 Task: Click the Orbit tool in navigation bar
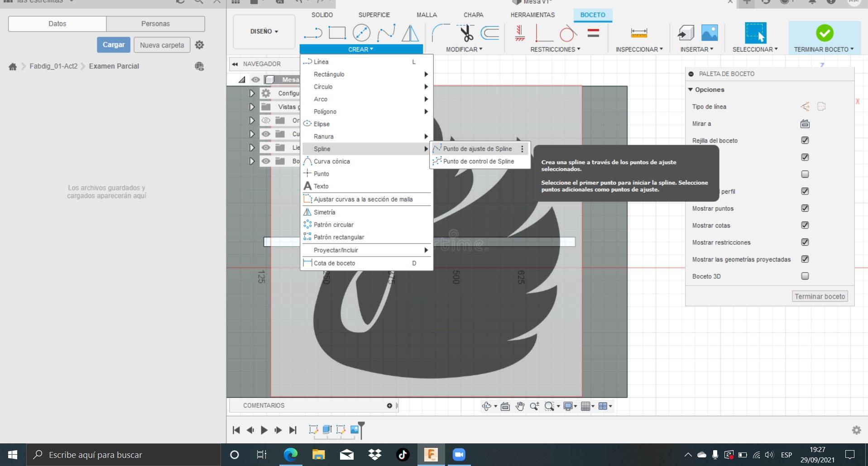[487, 406]
